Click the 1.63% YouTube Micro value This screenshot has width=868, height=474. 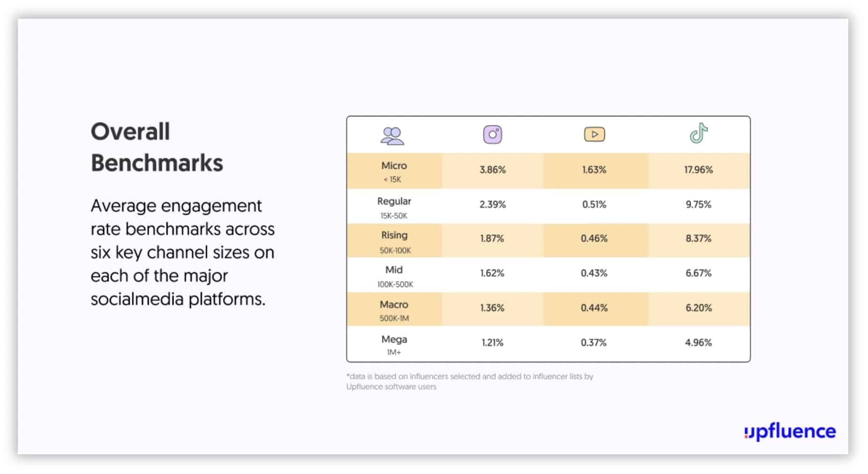click(594, 170)
